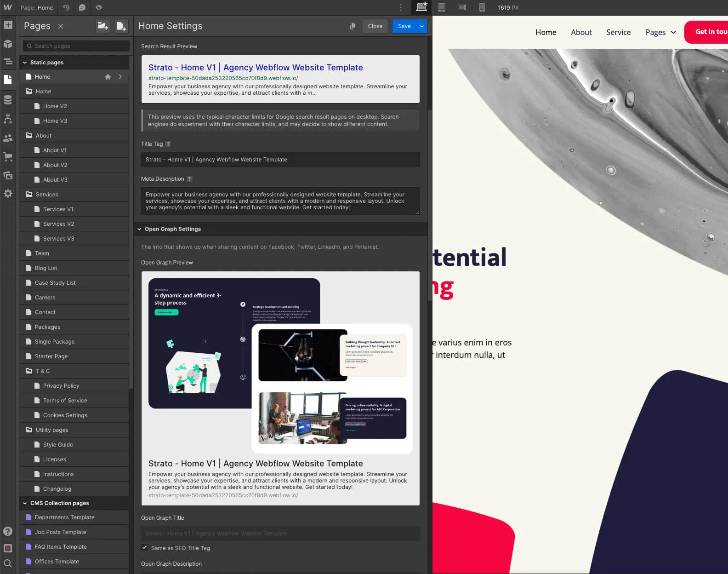Screen dimensions: 728x574
Task: Select the mobile landscape breakpoint icon
Action: [x=462, y=7]
